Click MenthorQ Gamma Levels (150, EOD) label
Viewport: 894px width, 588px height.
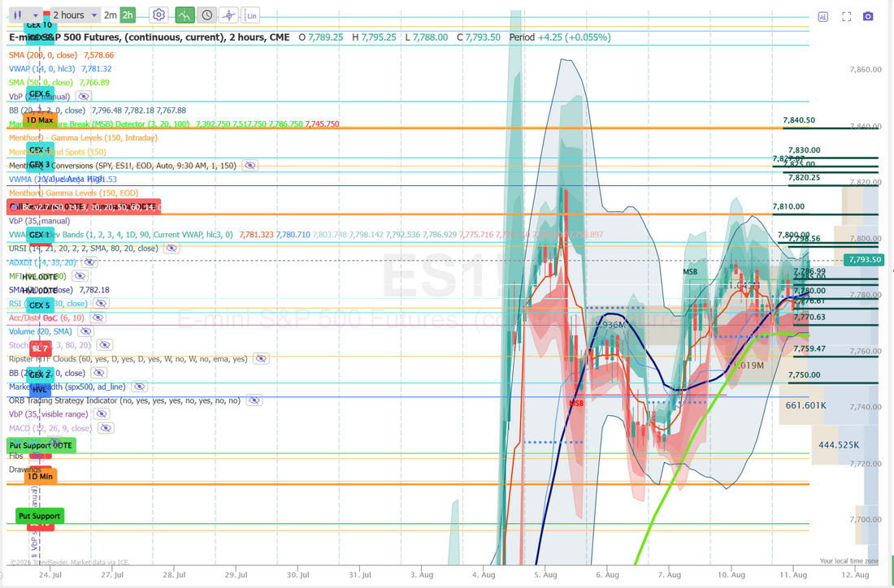pyautogui.click(x=73, y=192)
